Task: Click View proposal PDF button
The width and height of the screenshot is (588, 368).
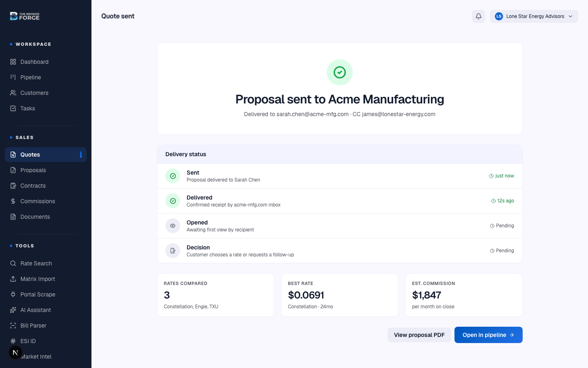Action: pyautogui.click(x=419, y=335)
